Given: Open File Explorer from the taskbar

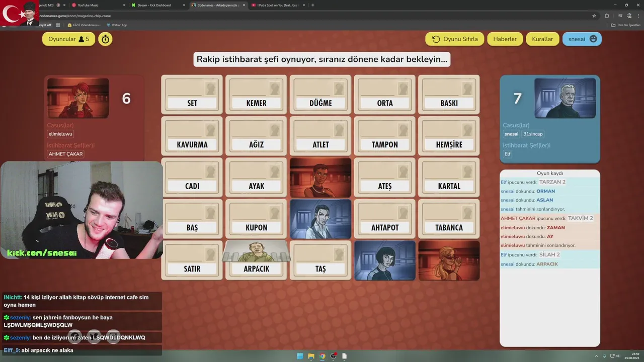Looking at the screenshot, I should point(311,356).
